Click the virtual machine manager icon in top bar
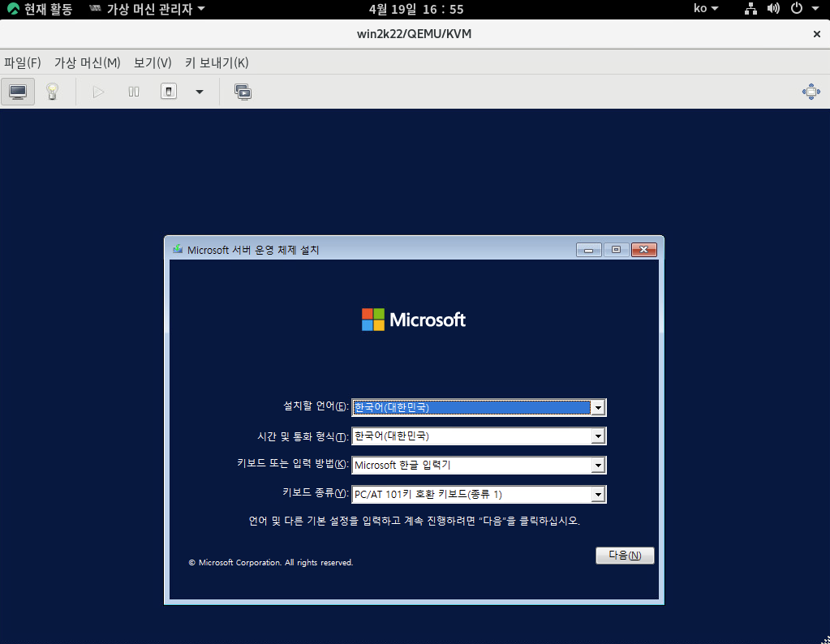The height and width of the screenshot is (644, 830). pos(95,8)
